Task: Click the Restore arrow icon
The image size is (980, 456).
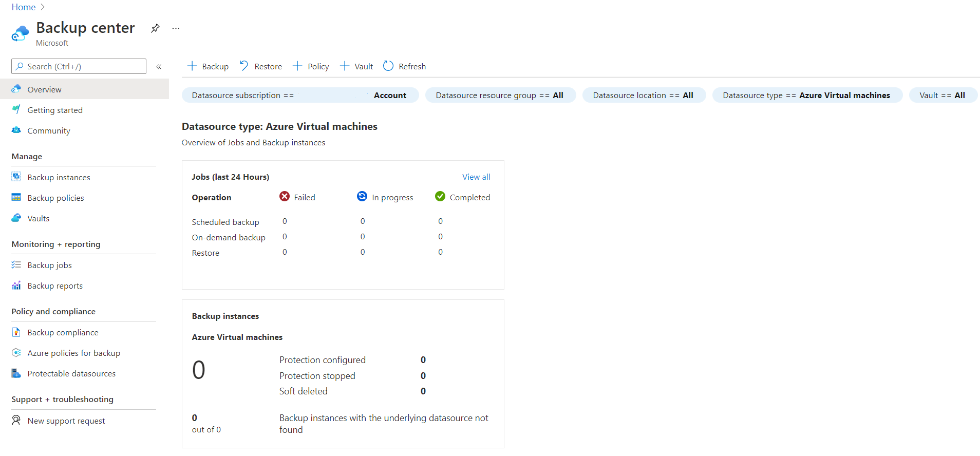Action: (x=244, y=66)
